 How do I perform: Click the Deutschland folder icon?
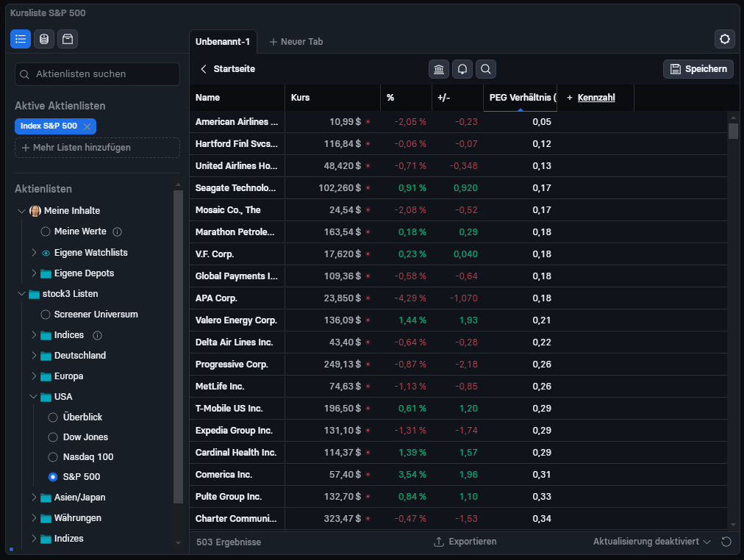pos(46,356)
